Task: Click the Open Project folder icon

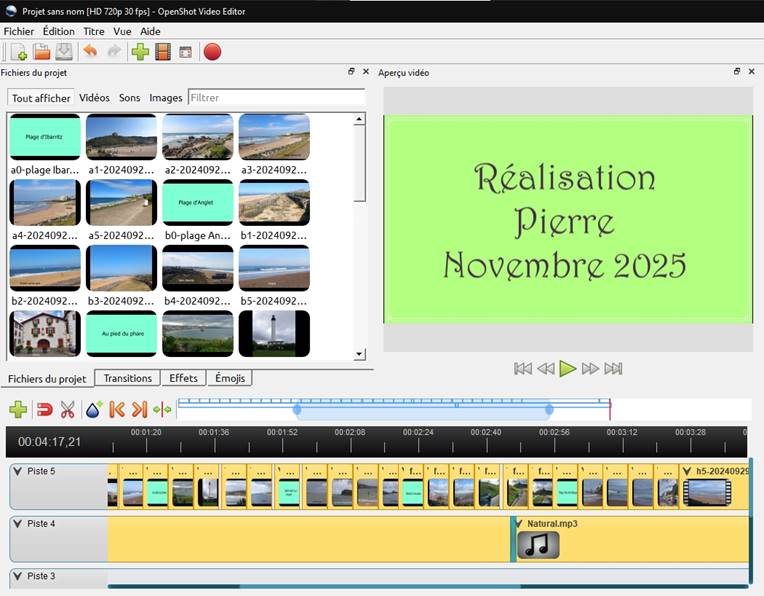Action: (x=42, y=52)
